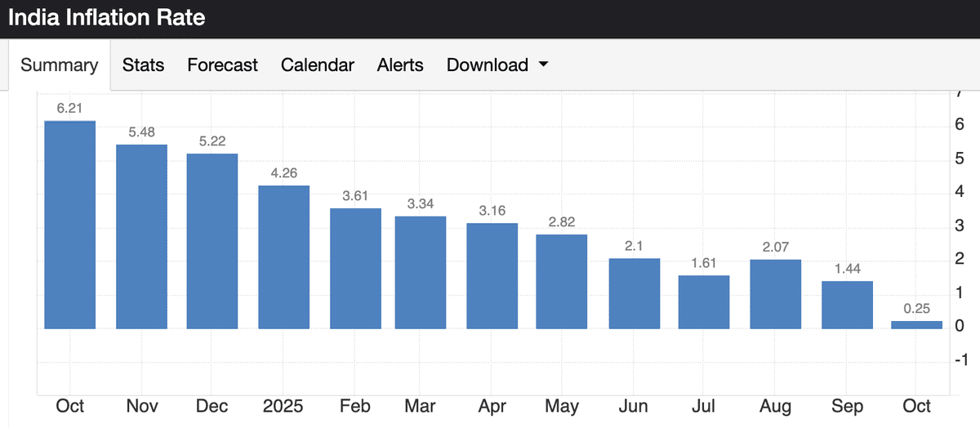Image resolution: width=980 pixels, height=428 pixels.
Task: Select the November bar valued 5.48
Action: click(141, 237)
